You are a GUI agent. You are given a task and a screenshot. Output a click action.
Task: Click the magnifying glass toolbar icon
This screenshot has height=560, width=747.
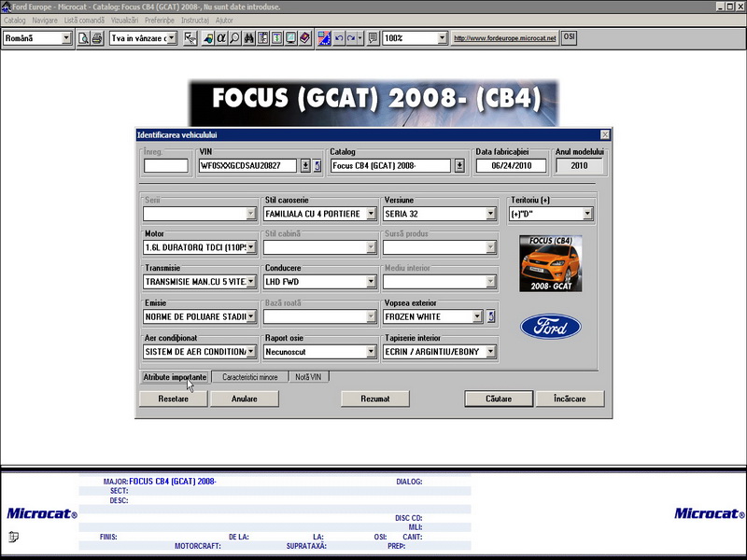(x=235, y=38)
